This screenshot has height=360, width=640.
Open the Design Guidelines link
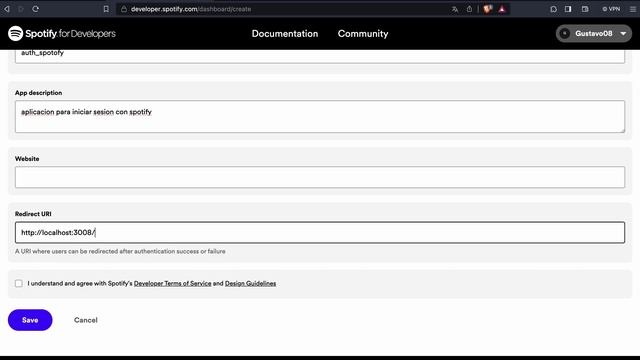pyautogui.click(x=250, y=283)
